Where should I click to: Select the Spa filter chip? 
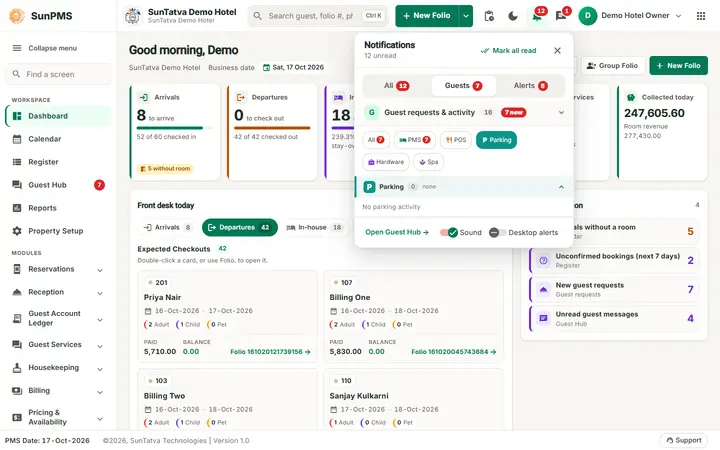click(x=428, y=162)
